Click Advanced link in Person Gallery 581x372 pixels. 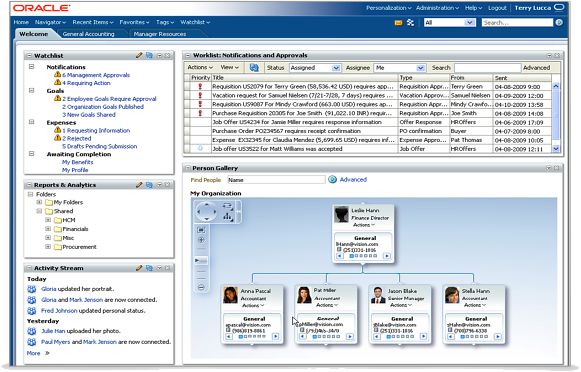[353, 179]
